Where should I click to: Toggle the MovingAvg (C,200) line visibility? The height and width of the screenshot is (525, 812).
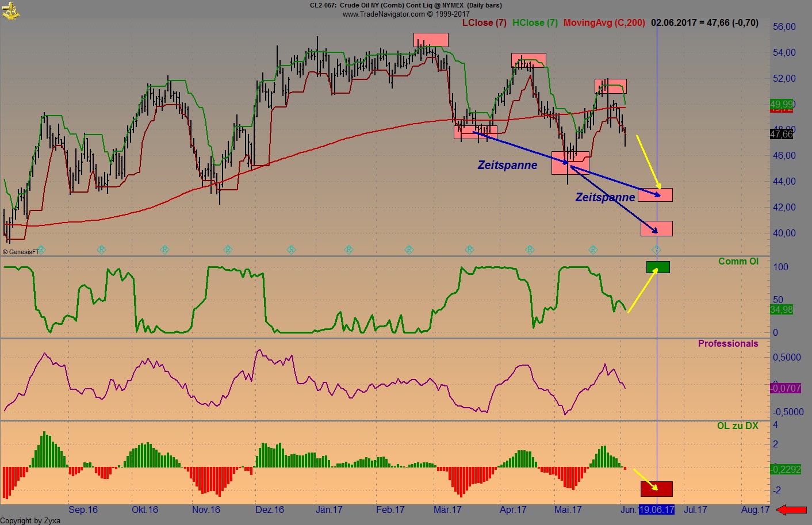[x=603, y=23]
